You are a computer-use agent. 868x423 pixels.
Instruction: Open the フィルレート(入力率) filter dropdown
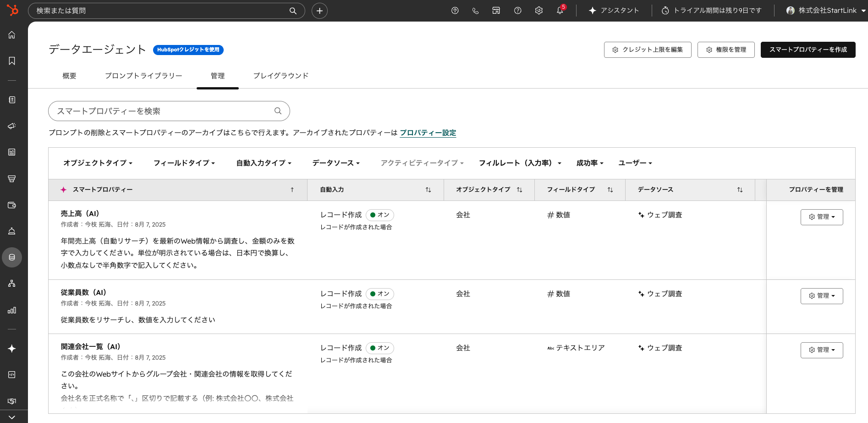[x=520, y=163]
